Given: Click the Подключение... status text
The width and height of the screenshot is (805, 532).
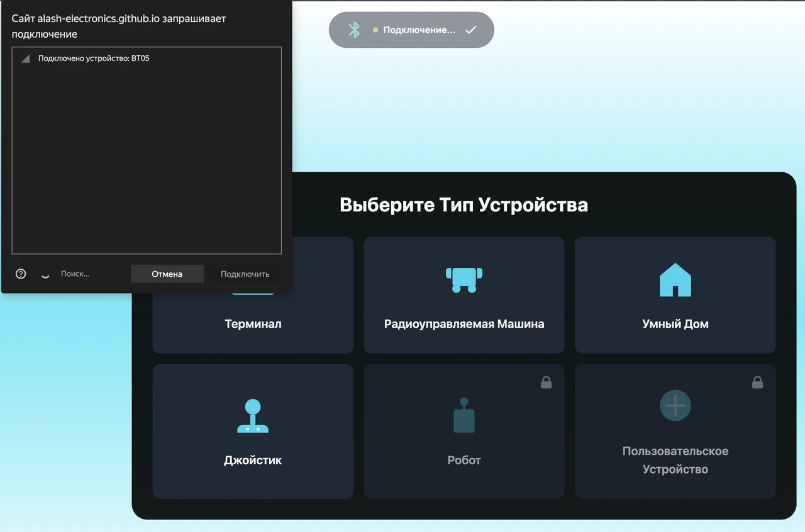Looking at the screenshot, I should (419, 30).
